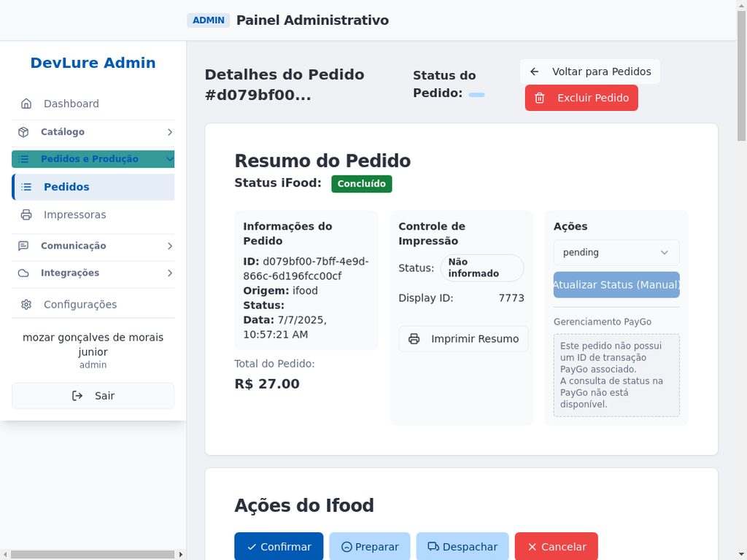This screenshot has width=747, height=560.
Task: Click the Confirmar iFood action button
Action: [x=279, y=547]
